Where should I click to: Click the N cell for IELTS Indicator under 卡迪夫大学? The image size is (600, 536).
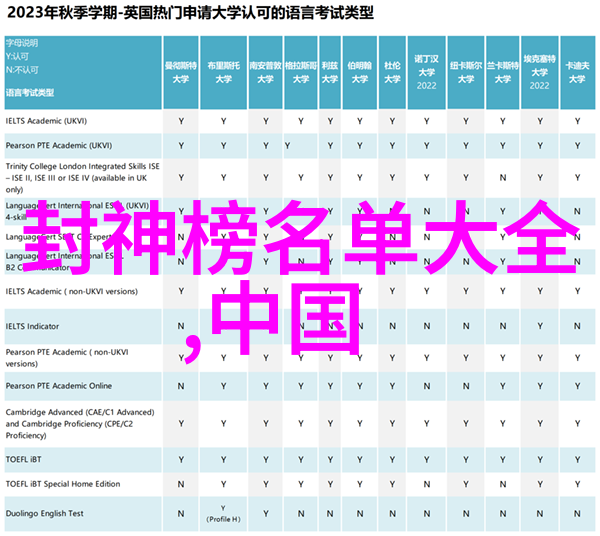point(577,326)
